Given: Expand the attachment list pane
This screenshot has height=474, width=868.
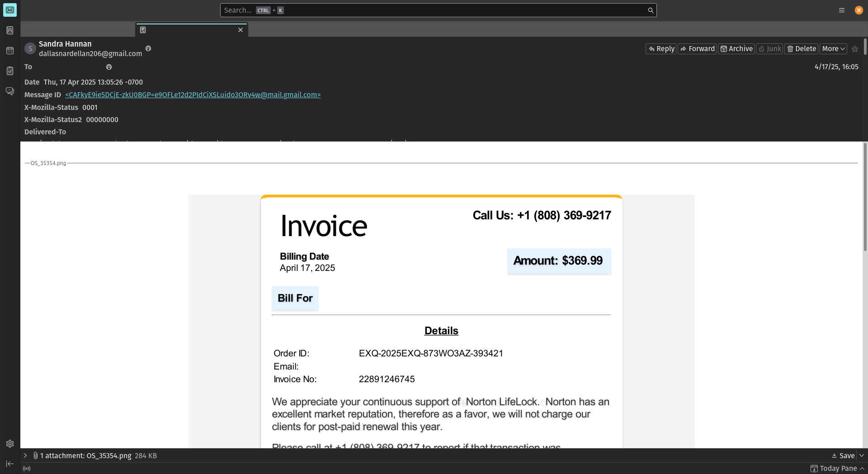Looking at the screenshot, I should coord(25,455).
